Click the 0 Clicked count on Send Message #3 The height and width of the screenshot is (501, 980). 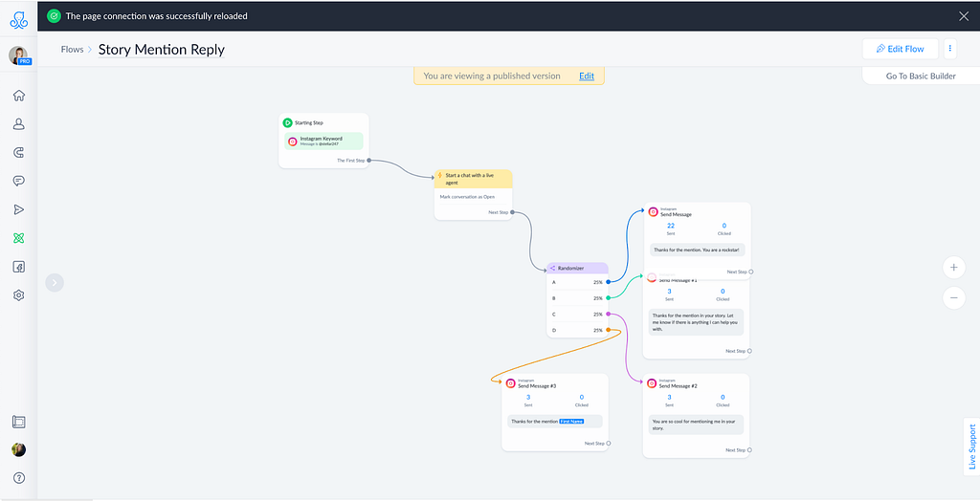[x=581, y=400]
